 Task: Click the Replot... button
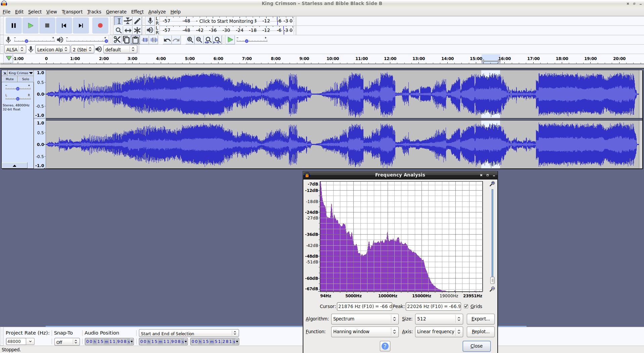coord(481,332)
